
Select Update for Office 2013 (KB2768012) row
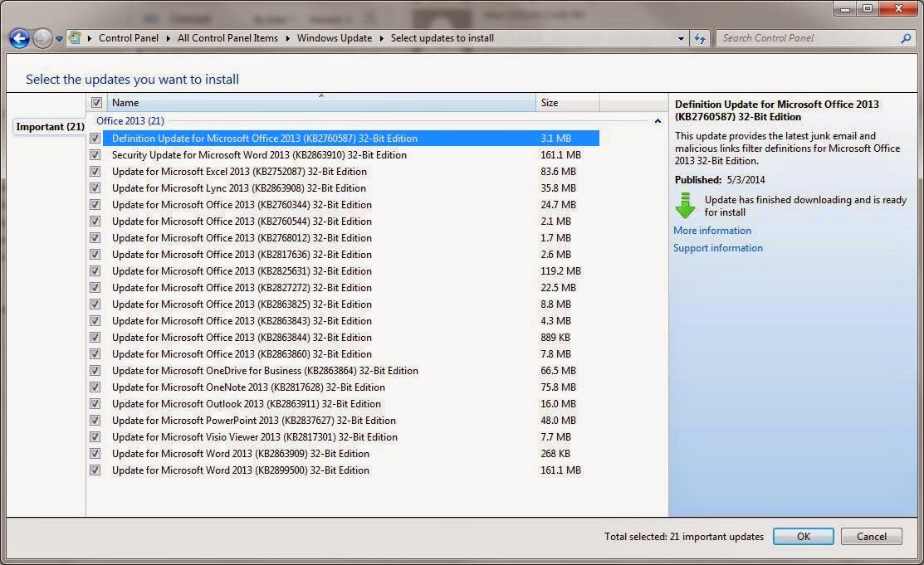[x=351, y=237]
